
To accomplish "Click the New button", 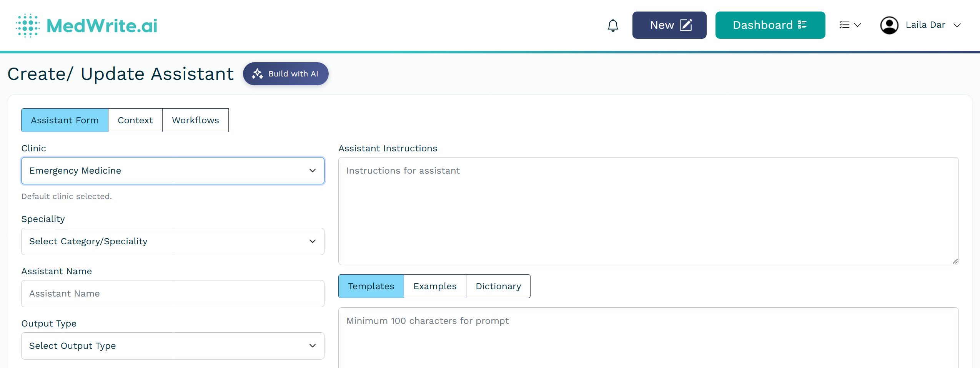I will click(669, 25).
